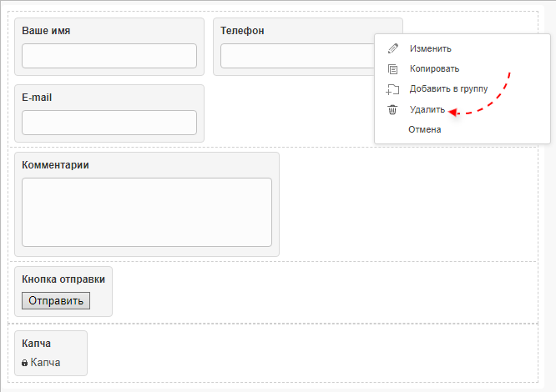This screenshot has height=392, width=556.
Task: Click the Кнопка отправки block title
Action: pos(63,279)
